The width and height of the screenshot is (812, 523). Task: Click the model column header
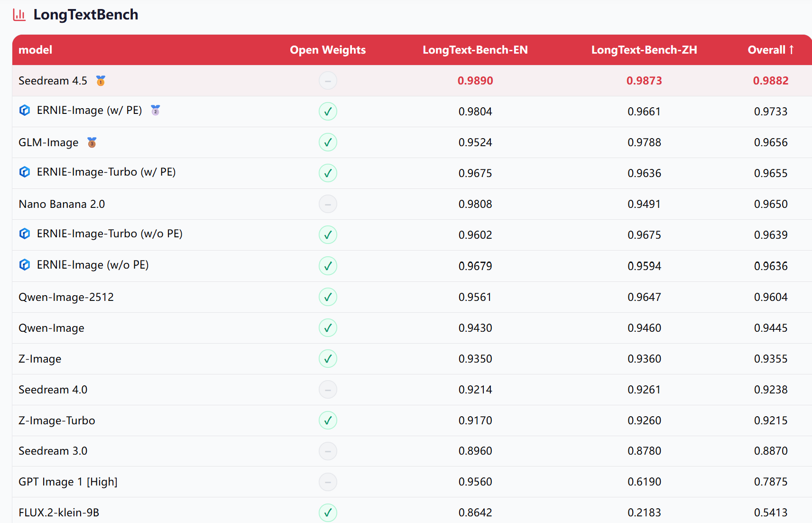coord(35,50)
